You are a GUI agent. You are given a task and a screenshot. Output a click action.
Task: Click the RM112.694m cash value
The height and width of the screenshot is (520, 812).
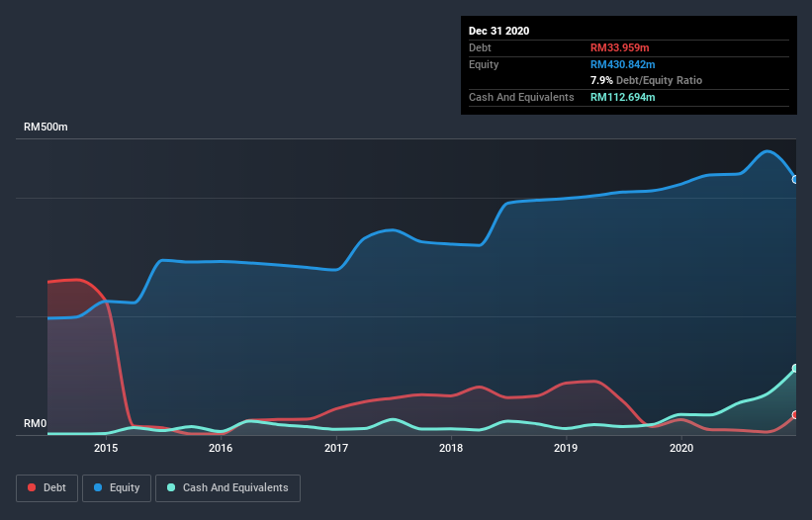[x=622, y=97]
